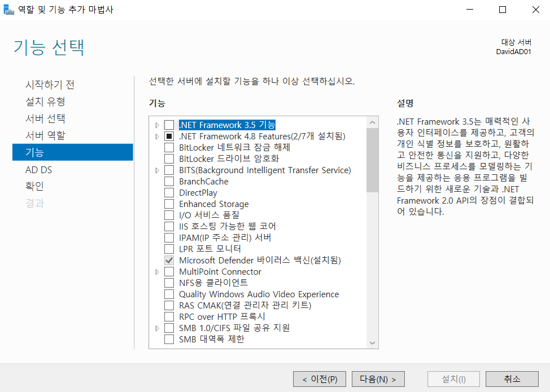Select 'SMB 대역폭 제한' feature text
550x392 pixels.
point(212,339)
